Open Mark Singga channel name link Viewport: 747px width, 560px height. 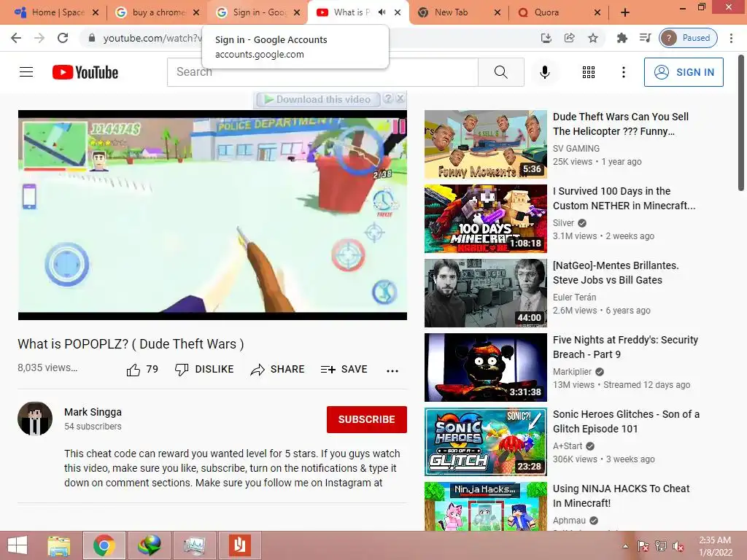pos(93,412)
